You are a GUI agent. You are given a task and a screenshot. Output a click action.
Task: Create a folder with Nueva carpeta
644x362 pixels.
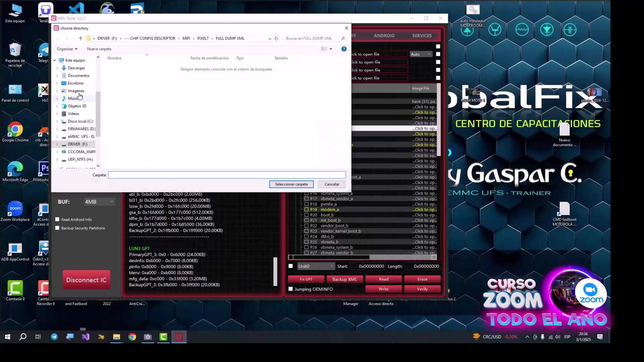[99, 49]
